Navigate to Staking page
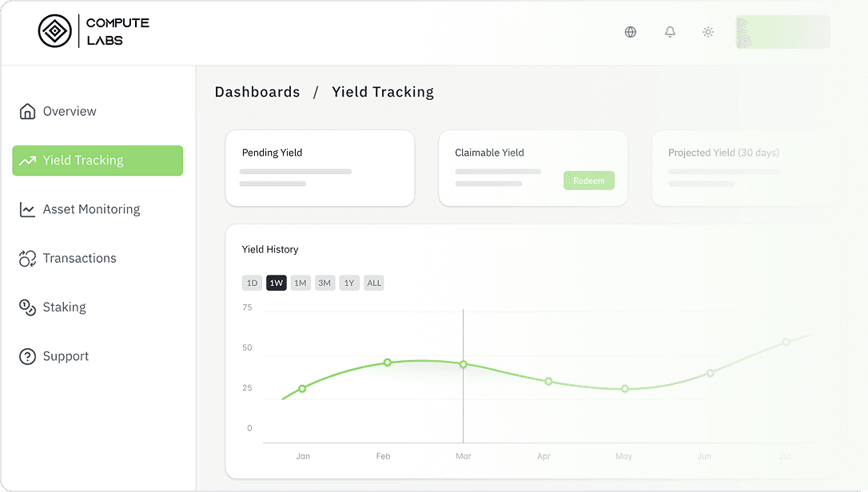The height and width of the screenshot is (492, 868). (x=64, y=307)
